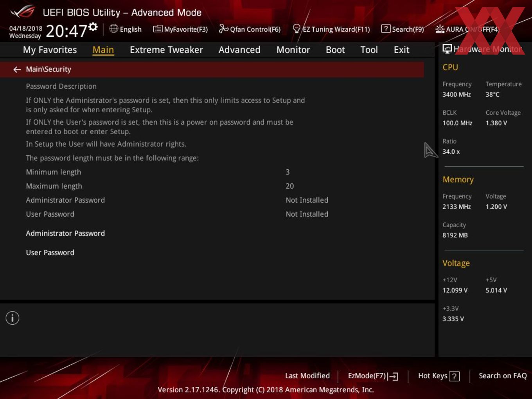Click the EzMode exit arrow icon
This screenshot has width=532, height=399.
pyautogui.click(x=393, y=376)
